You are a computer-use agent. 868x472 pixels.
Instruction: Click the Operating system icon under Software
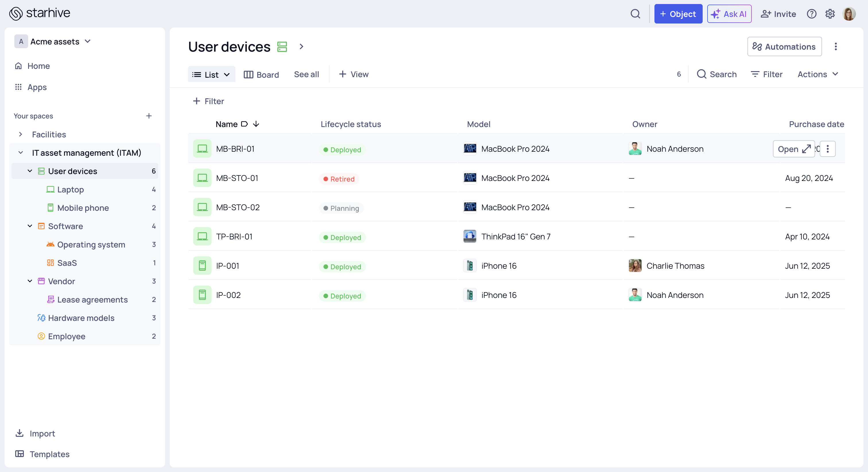(51, 244)
